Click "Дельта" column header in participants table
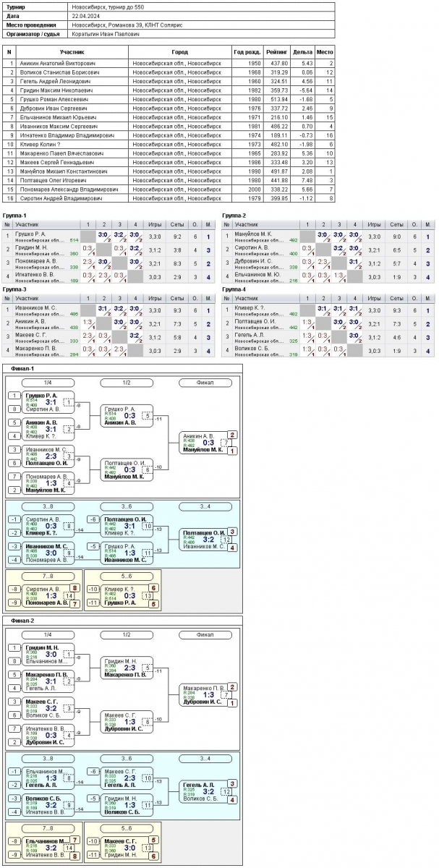This screenshot has height=868, width=439. [x=303, y=52]
